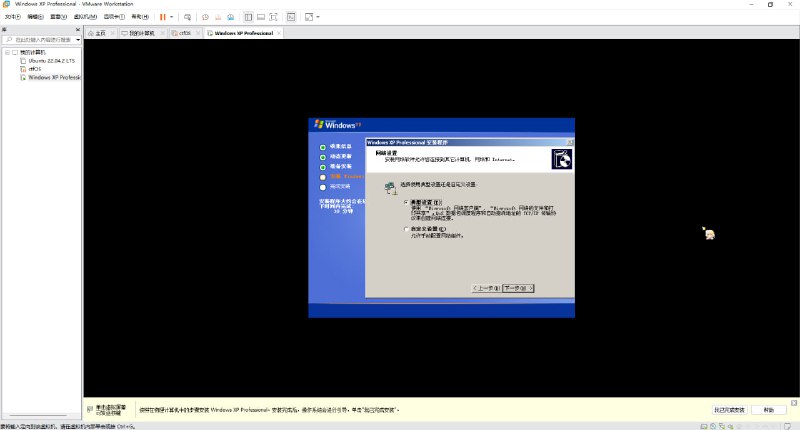
Task: Click the pause virtual machine toolbar icon
Action: (162, 17)
